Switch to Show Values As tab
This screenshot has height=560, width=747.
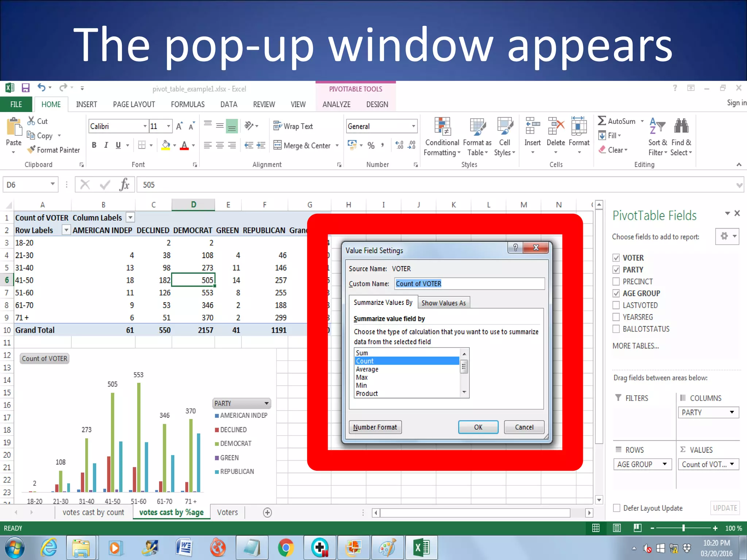pos(444,303)
